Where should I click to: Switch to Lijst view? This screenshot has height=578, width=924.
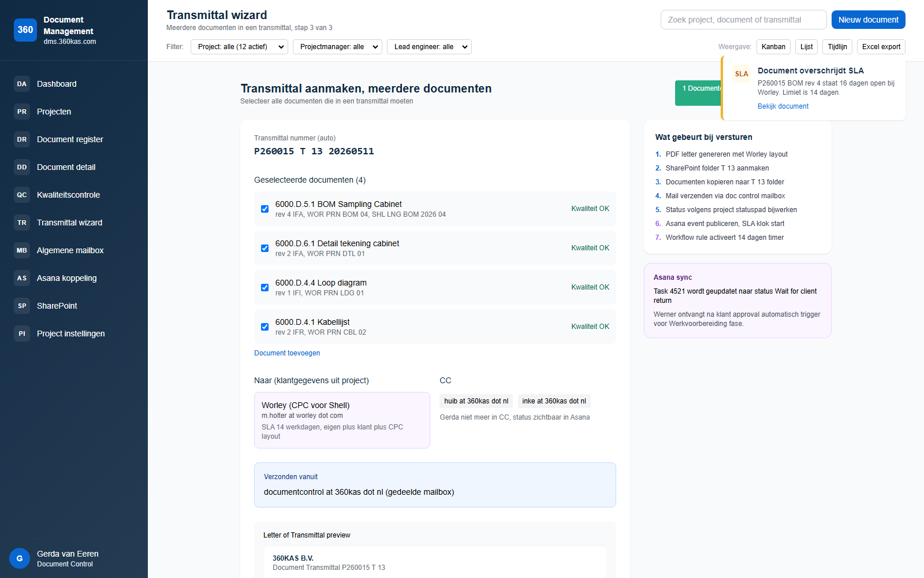tap(806, 47)
